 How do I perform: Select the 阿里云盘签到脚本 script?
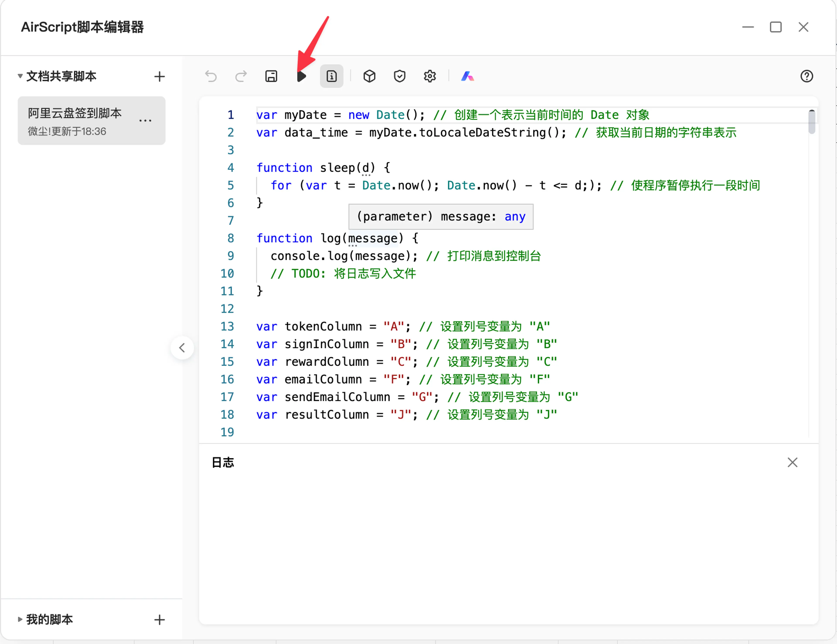click(92, 121)
